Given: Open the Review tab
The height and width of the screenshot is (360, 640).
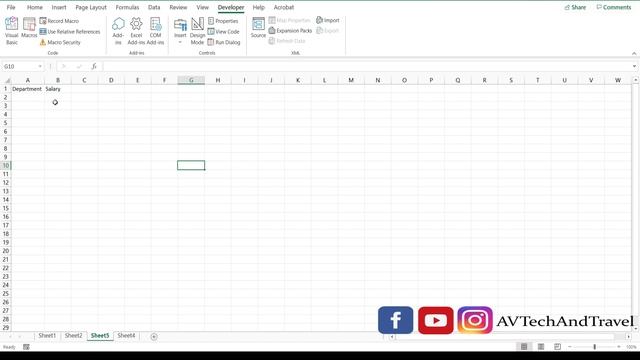Looking at the screenshot, I should coord(178,7).
